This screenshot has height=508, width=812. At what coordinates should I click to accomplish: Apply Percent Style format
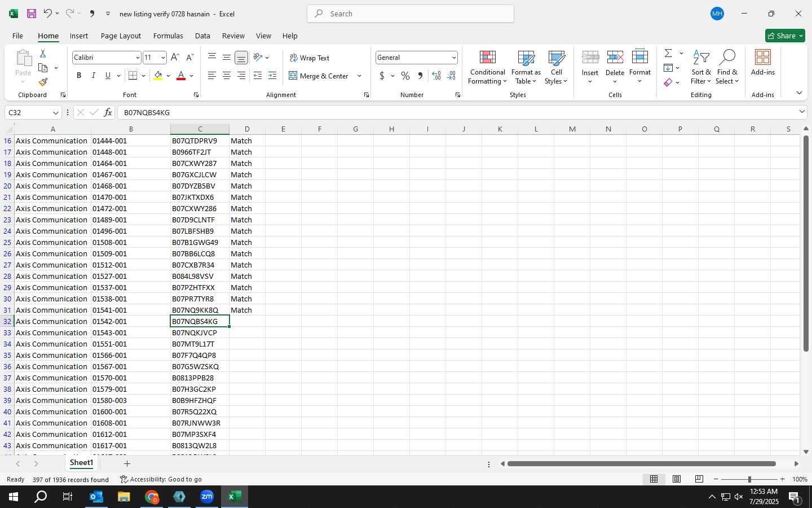(x=405, y=76)
